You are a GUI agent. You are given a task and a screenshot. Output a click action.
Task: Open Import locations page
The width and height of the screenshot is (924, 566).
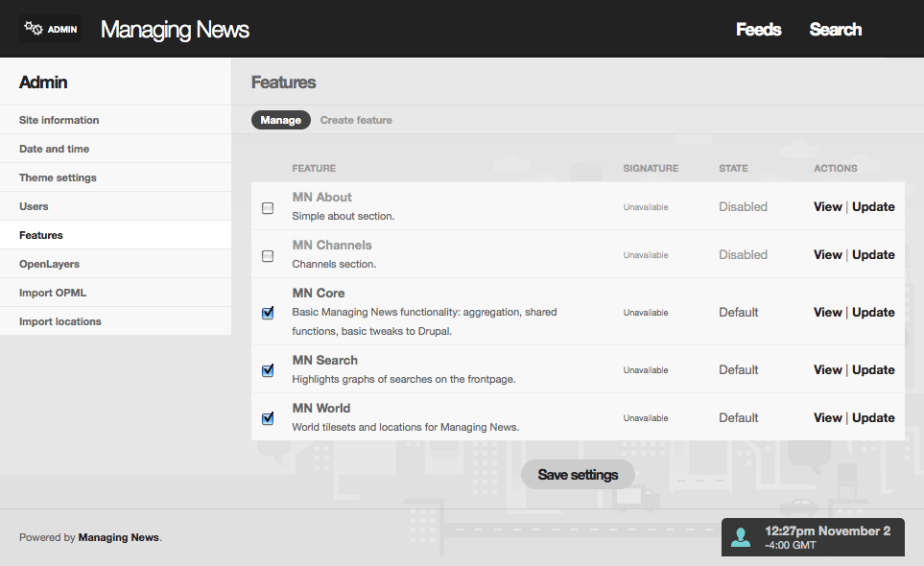pos(115,321)
